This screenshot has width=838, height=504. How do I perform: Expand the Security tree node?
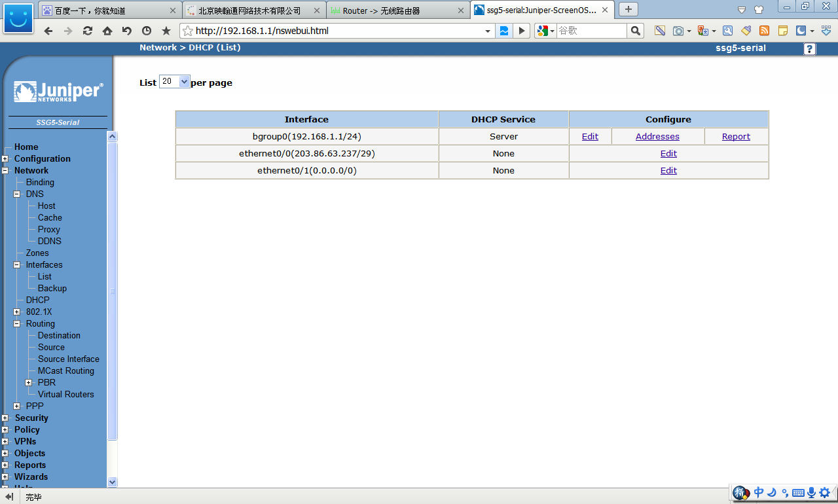click(x=5, y=418)
